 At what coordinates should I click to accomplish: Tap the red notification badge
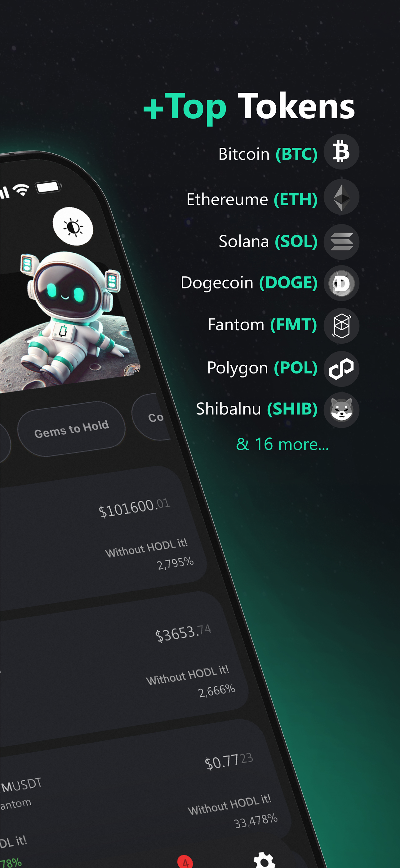[x=185, y=862]
